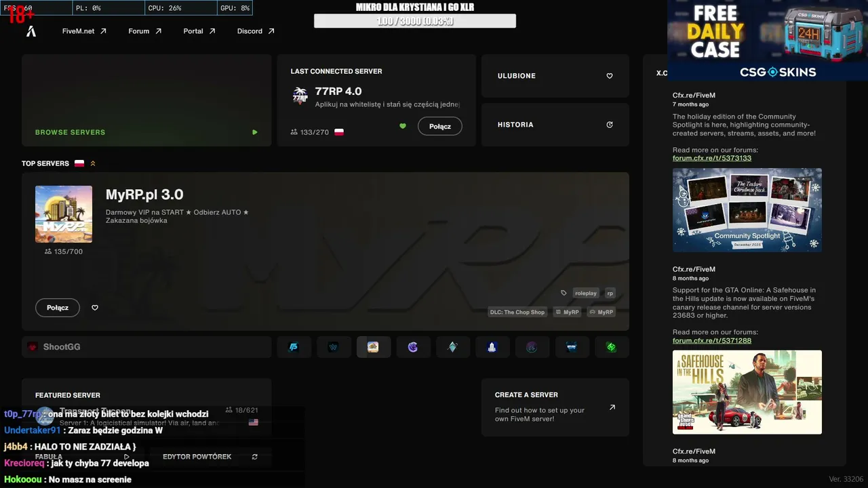This screenshot has width=868, height=488.
Task: Connect to 77RP 4.0 with Połącz
Action: [x=440, y=126]
